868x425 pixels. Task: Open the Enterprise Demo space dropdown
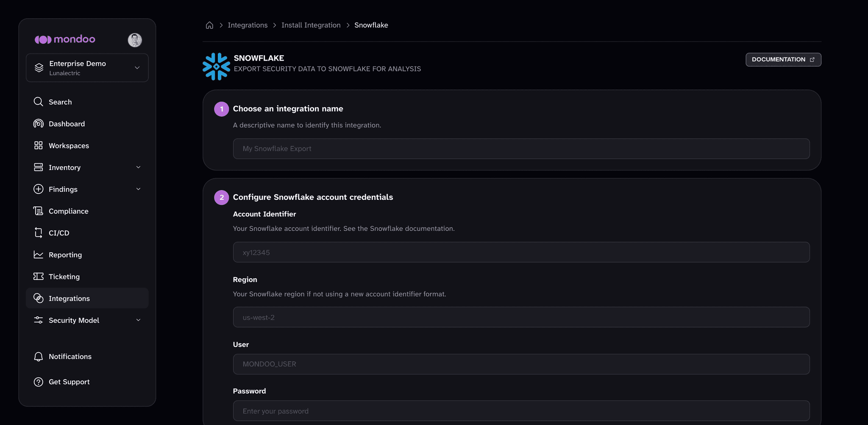point(87,68)
